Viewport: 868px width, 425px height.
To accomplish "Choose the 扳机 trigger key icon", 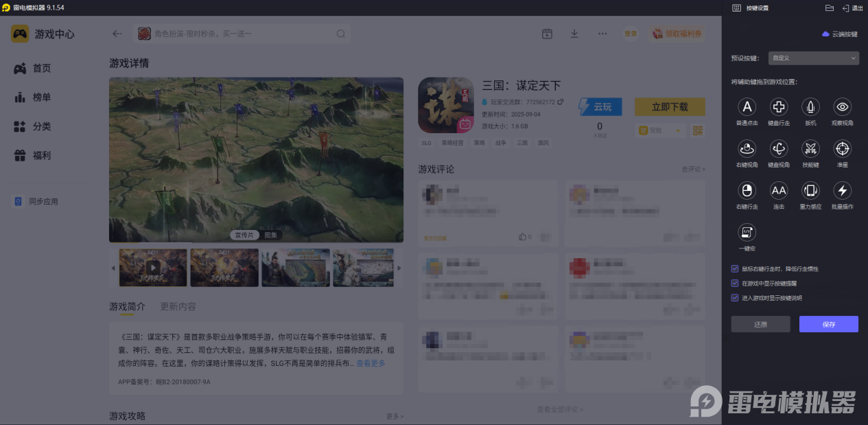I will 811,106.
